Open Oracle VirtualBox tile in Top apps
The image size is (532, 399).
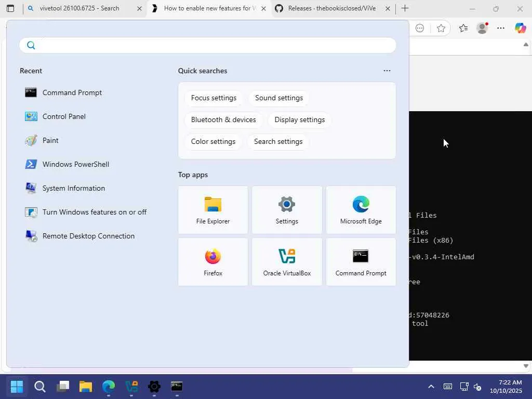[x=287, y=262]
